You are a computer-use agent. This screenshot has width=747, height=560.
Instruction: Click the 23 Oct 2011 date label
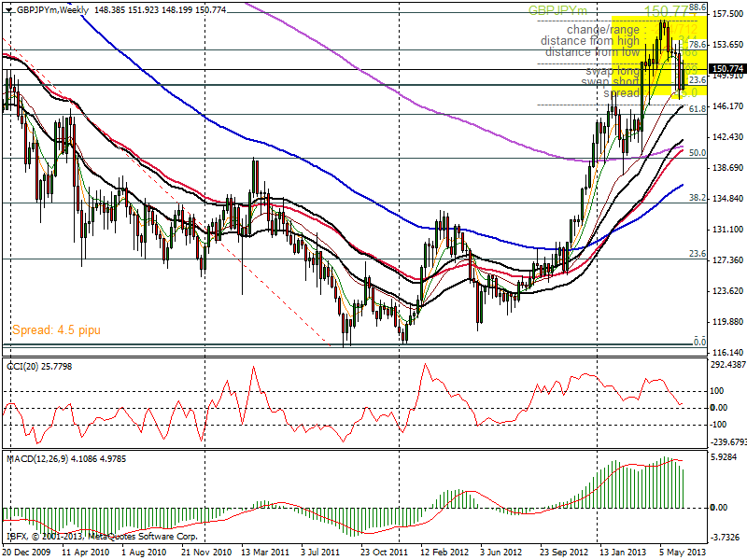click(x=384, y=553)
